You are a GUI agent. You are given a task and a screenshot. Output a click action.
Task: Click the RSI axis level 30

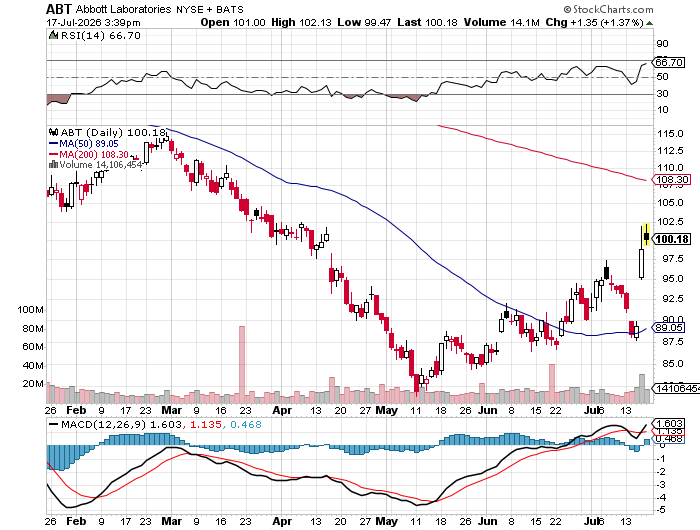(x=662, y=93)
